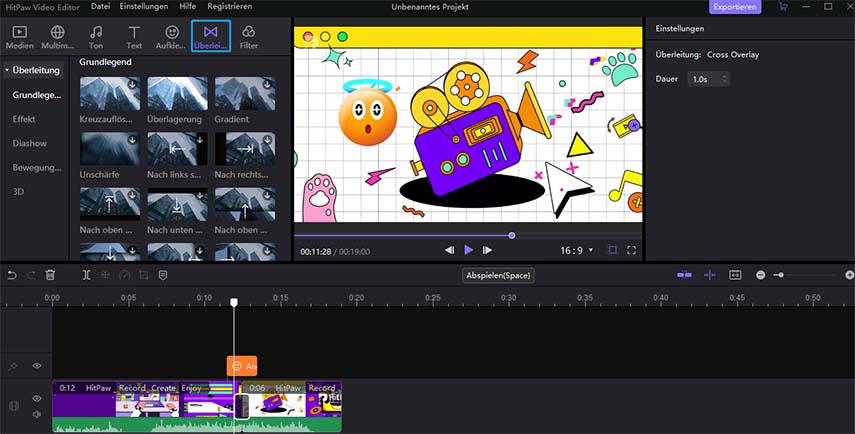Step forward to the next frame
The image size is (855, 434).
coord(487,250)
